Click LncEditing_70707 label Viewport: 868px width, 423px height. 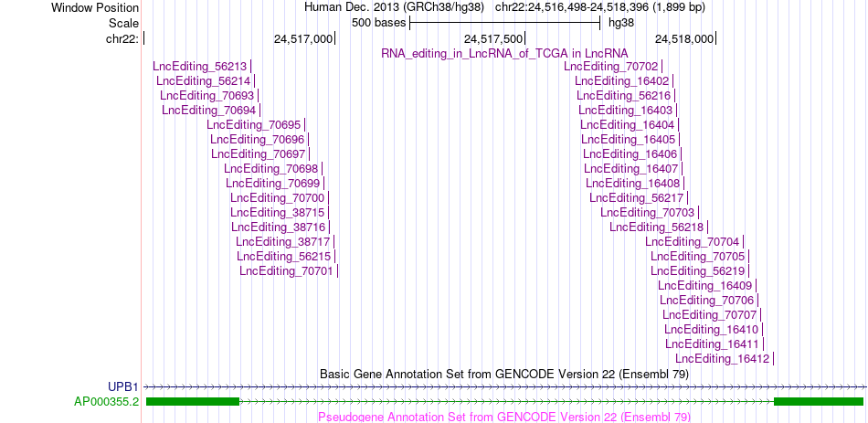710,314
